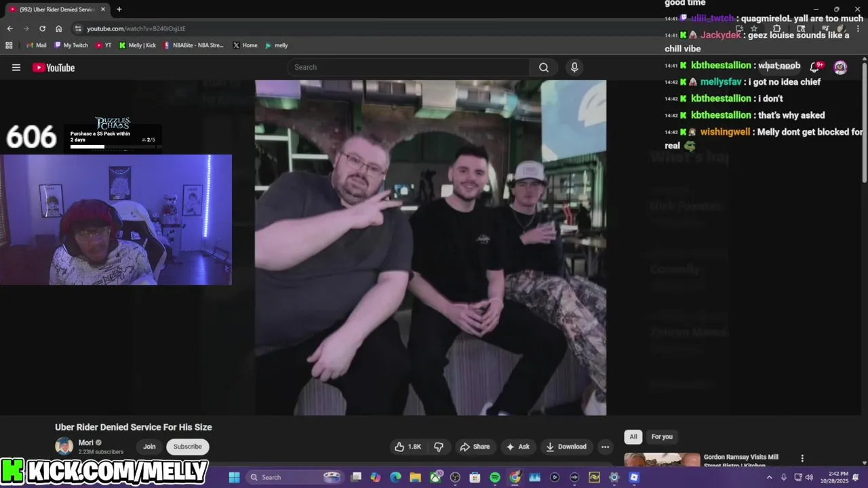The height and width of the screenshot is (488, 868).
Task: Select the All filter chip
Action: [x=633, y=436]
